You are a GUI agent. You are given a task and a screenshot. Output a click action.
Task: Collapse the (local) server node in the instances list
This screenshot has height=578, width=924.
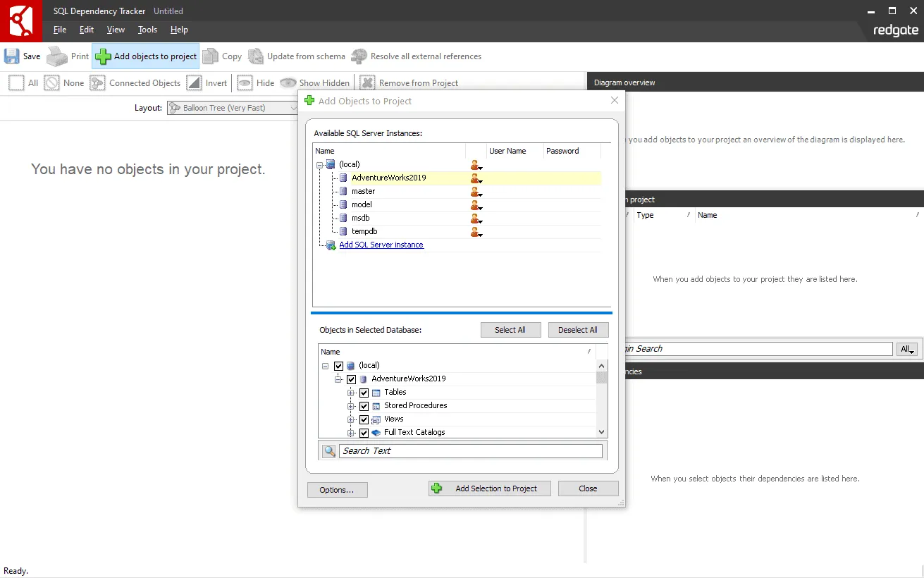click(x=319, y=164)
